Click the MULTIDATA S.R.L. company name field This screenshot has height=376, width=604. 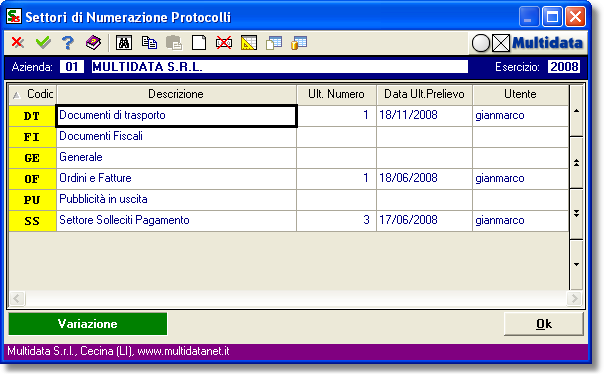point(280,67)
